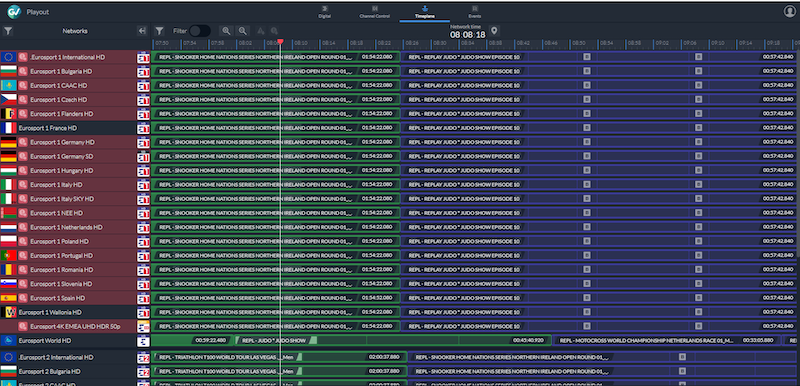Open the Events tab
Image resolution: width=800 pixels, height=386 pixels.
475,12
